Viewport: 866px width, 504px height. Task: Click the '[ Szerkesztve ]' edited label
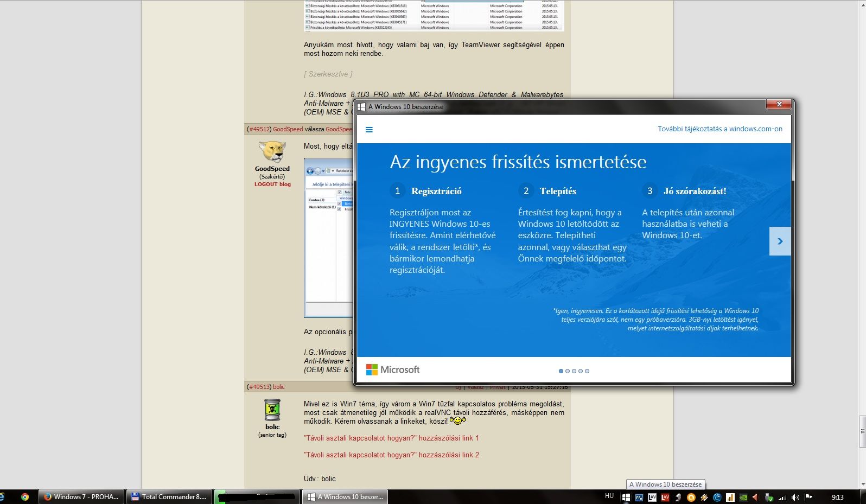click(x=328, y=74)
